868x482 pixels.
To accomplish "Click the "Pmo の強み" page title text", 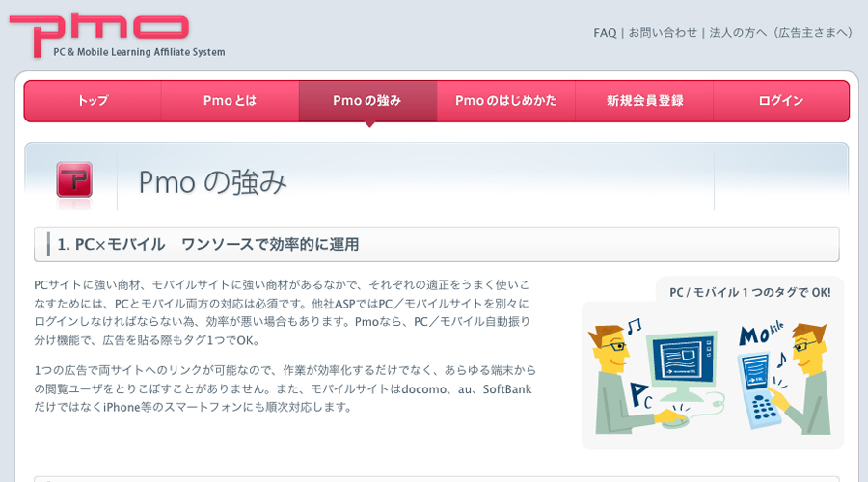I will click(213, 182).
